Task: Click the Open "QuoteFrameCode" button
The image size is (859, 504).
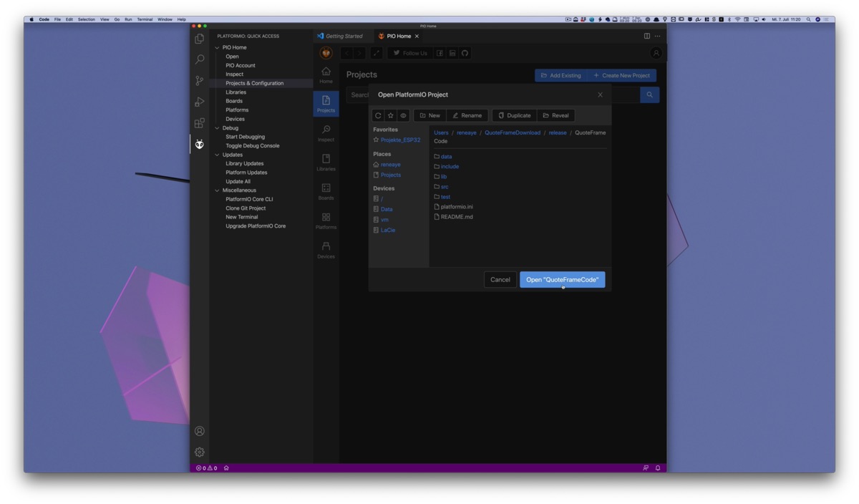Action: pos(563,280)
